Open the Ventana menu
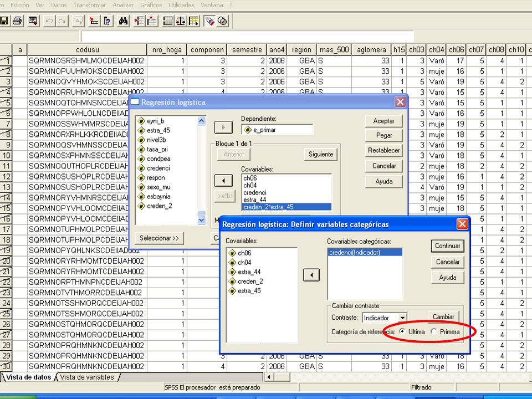Viewport: 532px width, 399px height. click(x=212, y=5)
